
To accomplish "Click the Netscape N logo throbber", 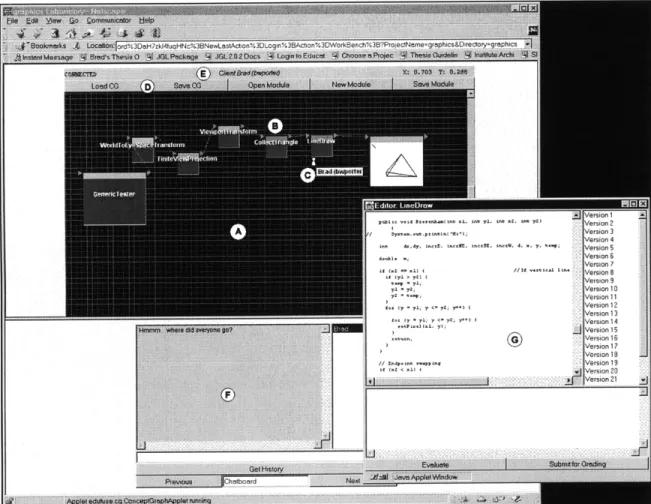I will [533, 30].
